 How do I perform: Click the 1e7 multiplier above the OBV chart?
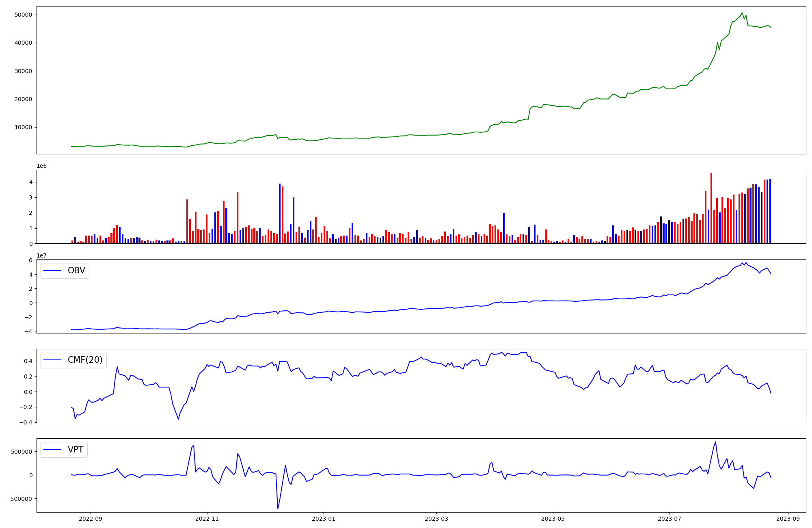(41, 255)
